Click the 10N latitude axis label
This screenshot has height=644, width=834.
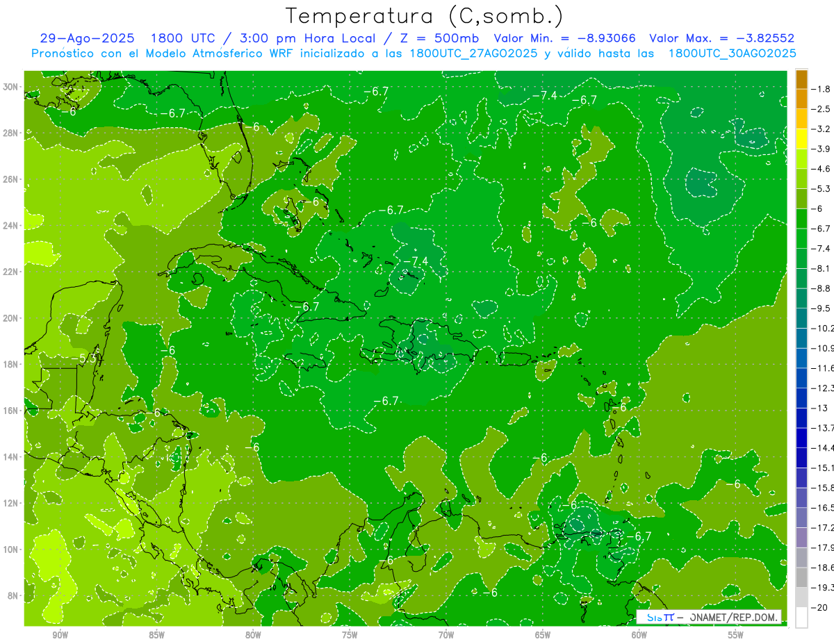(x=12, y=550)
